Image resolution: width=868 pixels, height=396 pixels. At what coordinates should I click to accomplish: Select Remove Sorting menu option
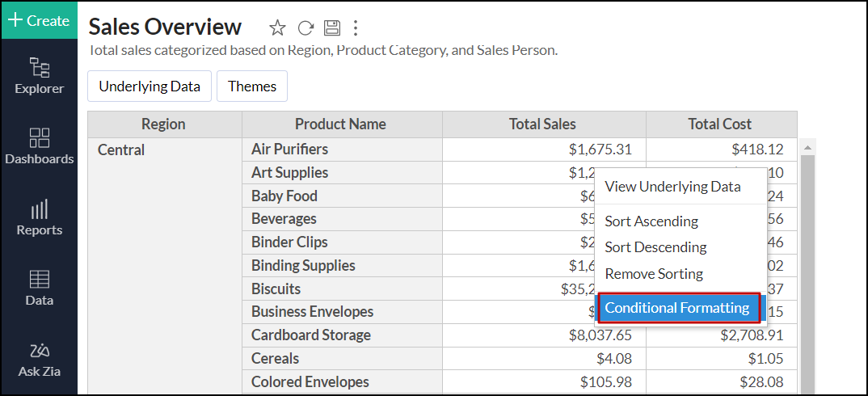click(x=654, y=274)
